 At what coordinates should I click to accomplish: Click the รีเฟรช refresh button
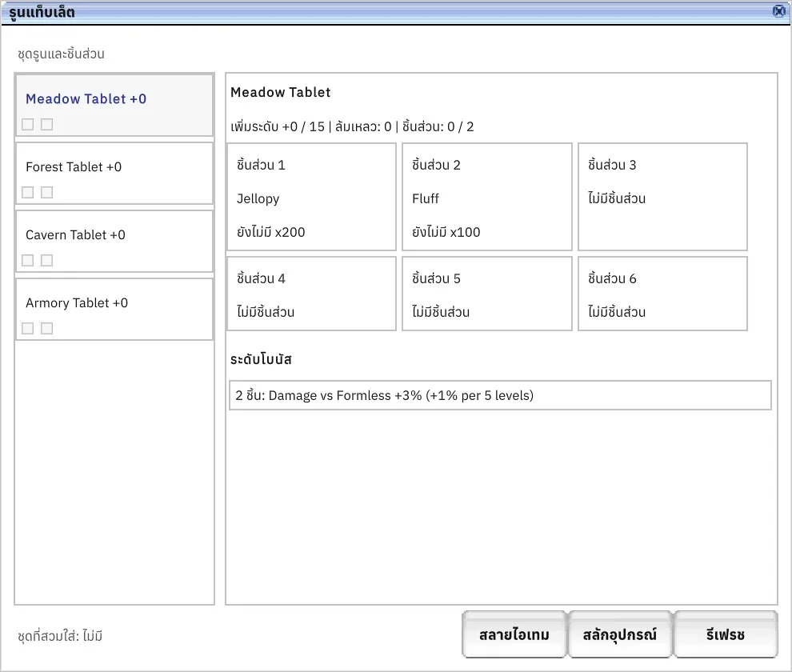tap(726, 634)
